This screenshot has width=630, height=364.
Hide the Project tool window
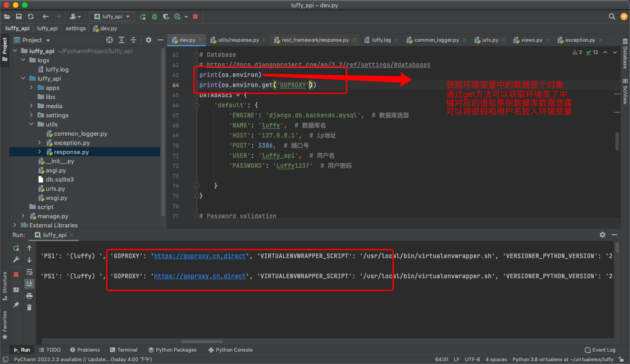pyautogui.click(x=160, y=40)
